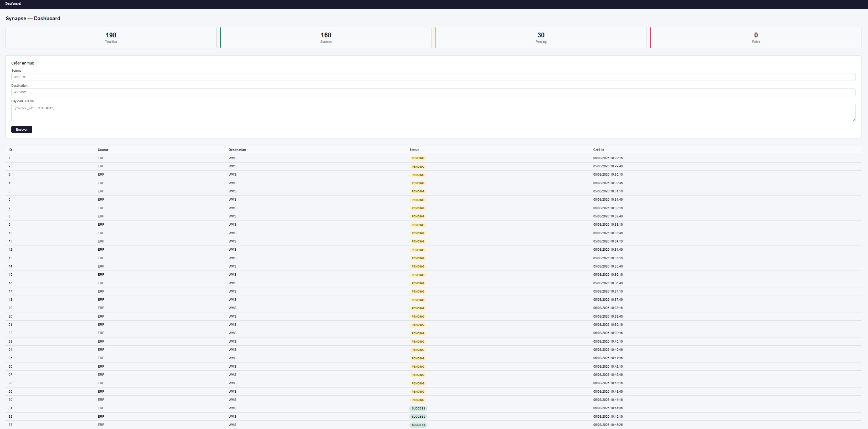Image resolution: width=868 pixels, height=429 pixels.
Task: Click into the Source input field
Action: [434, 77]
